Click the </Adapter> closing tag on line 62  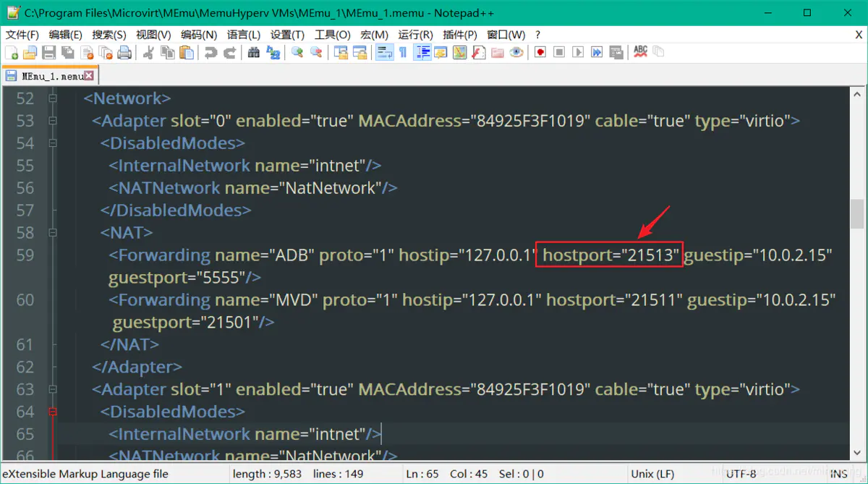tap(137, 368)
